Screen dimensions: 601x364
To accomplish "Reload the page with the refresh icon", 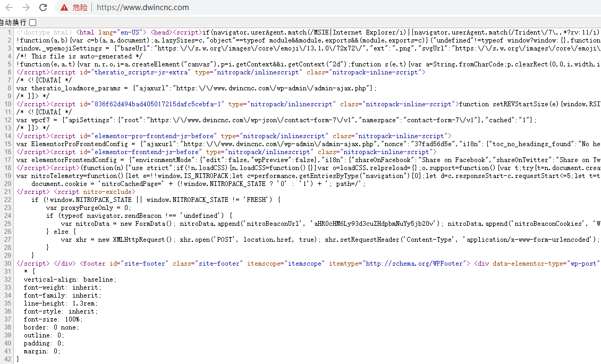I will [x=43, y=7].
